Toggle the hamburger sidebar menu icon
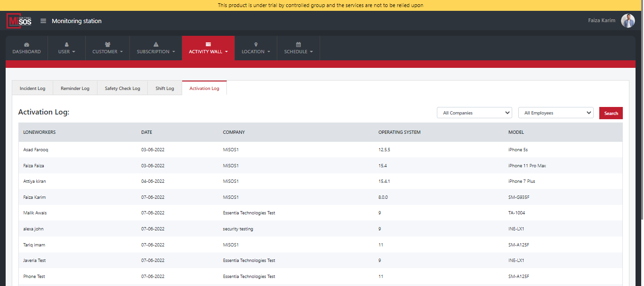The height and width of the screenshot is (286, 644). pyautogui.click(x=43, y=21)
